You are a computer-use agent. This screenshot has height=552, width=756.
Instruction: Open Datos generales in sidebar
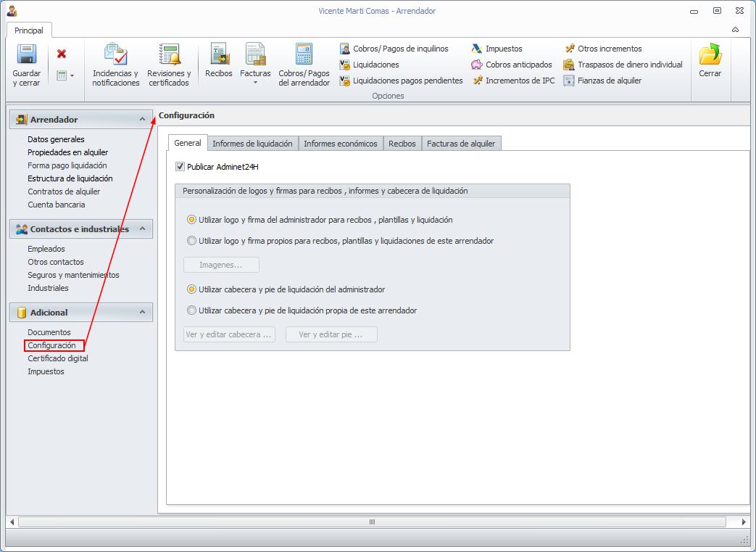coord(56,139)
